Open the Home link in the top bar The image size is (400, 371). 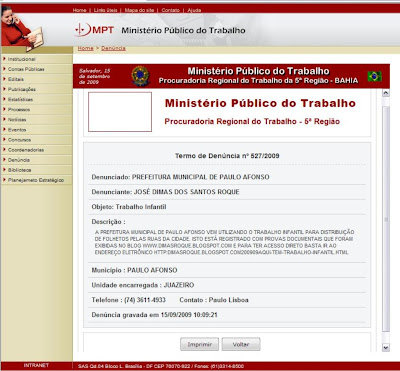pos(79,10)
